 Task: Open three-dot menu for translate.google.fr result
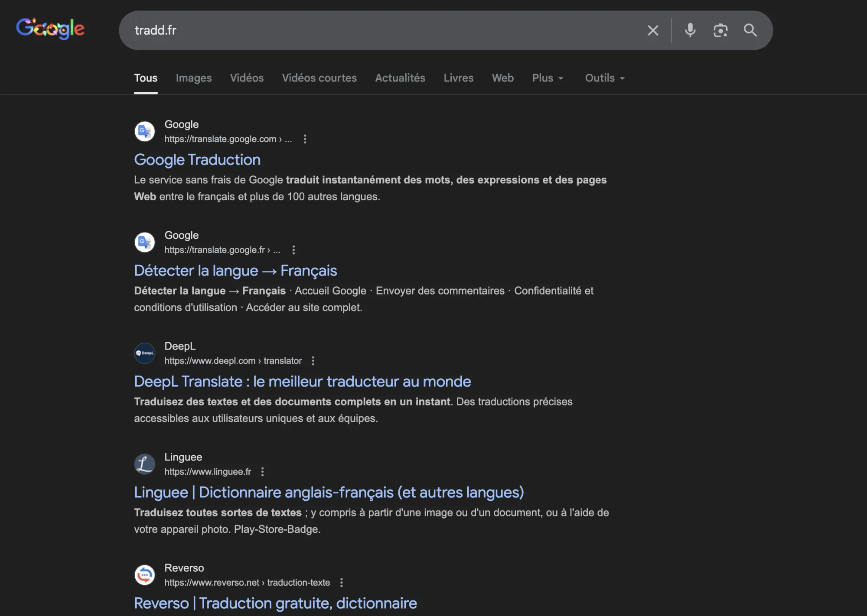(293, 250)
